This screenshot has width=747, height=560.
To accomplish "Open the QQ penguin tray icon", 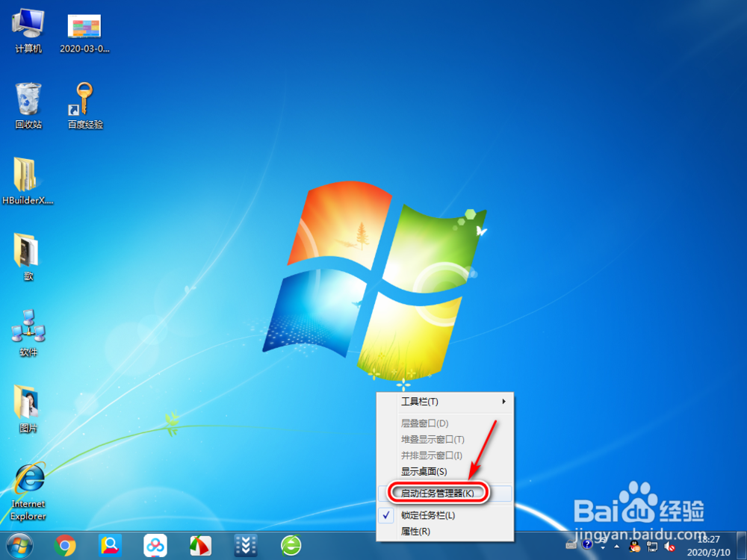I will [634, 547].
